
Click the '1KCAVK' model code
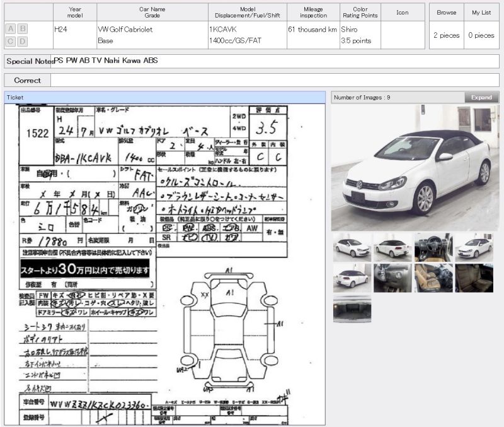(223, 29)
